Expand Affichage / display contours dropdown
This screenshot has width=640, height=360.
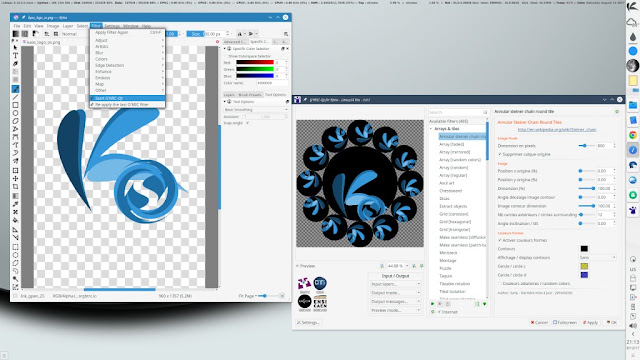point(597,258)
